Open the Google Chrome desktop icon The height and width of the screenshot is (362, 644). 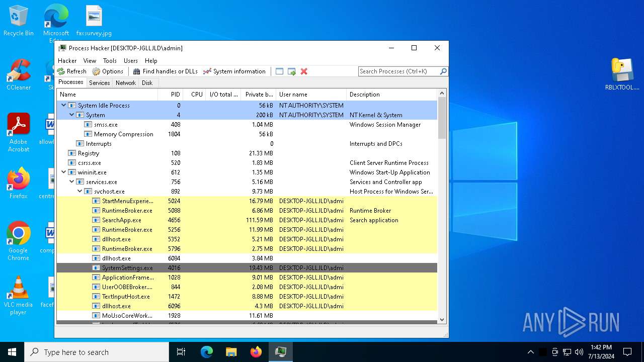pos(18,241)
